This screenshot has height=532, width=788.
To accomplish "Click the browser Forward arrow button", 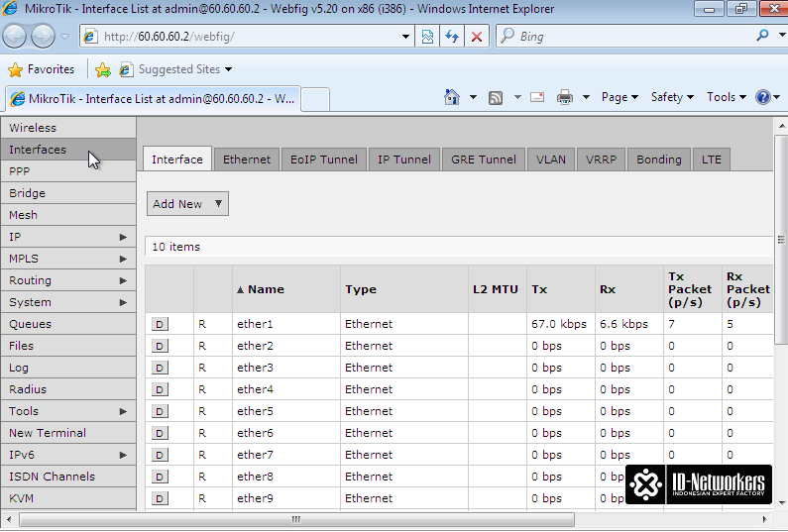I will tap(43, 37).
